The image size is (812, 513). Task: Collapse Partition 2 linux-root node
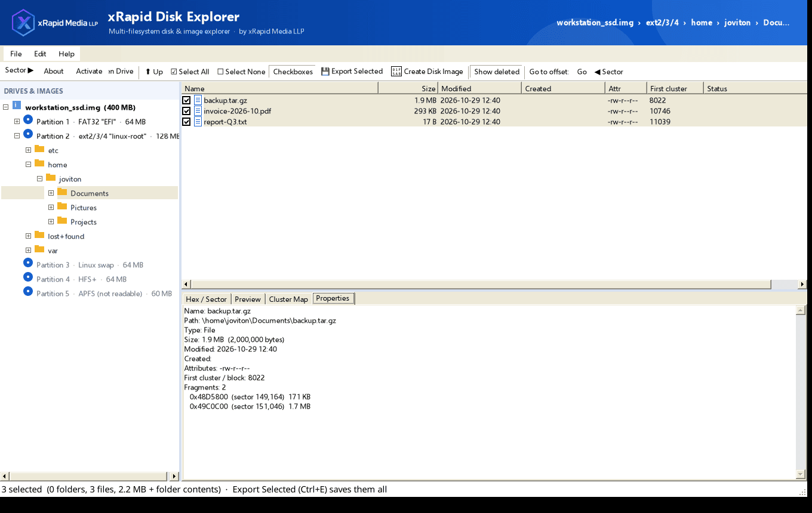[17, 136]
